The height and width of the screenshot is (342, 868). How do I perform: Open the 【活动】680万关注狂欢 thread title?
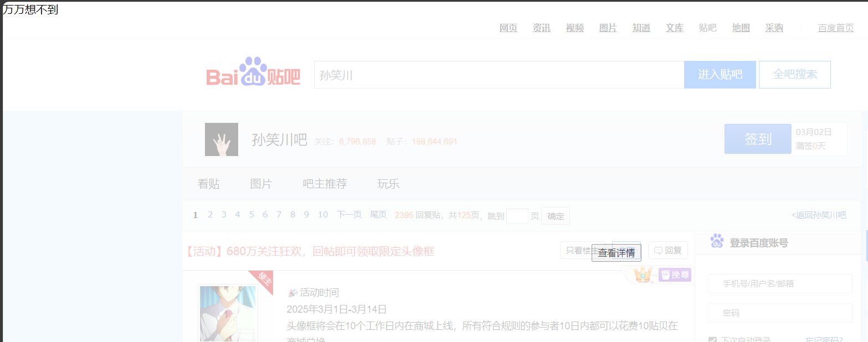[310, 251]
